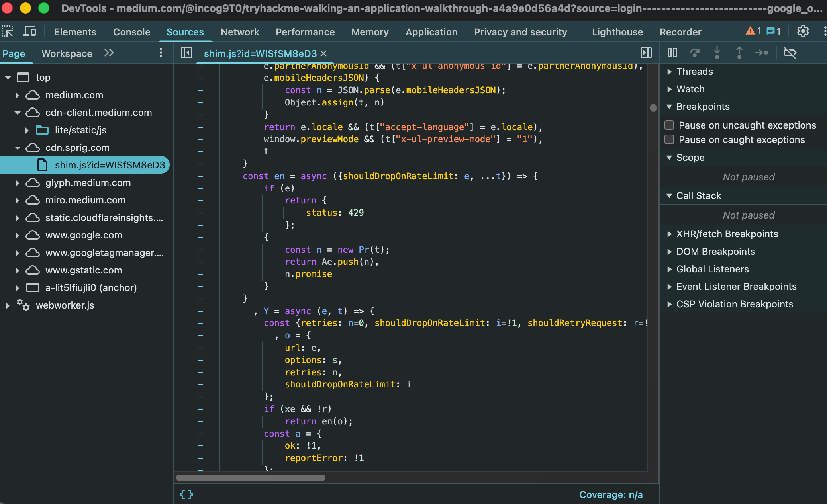Click the step into next function icon
Image resolution: width=827 pixels, height=504 pixels.
(x=717, y=53)
